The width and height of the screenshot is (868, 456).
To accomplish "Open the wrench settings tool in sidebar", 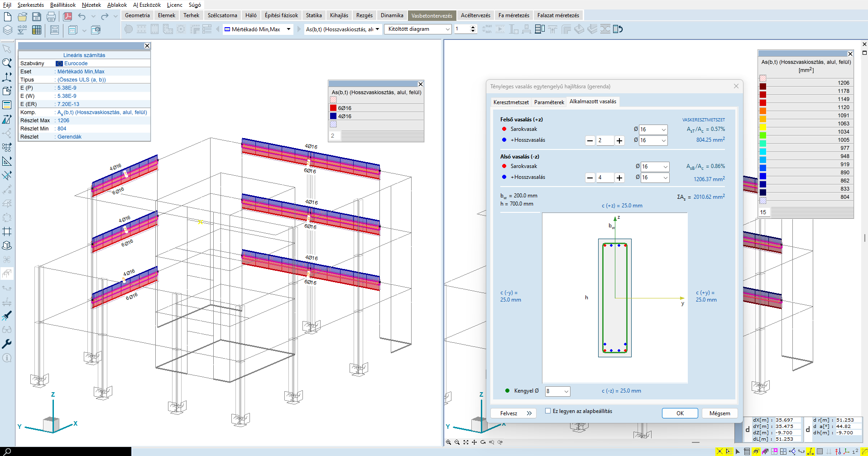I will pos(7,344).
